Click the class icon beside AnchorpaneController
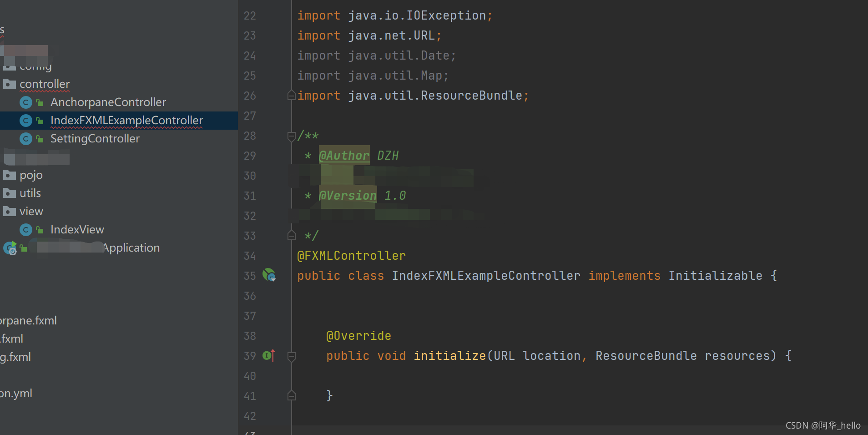Image resolution: width=868 pixels, height=435 pixels. click(26, 102)
